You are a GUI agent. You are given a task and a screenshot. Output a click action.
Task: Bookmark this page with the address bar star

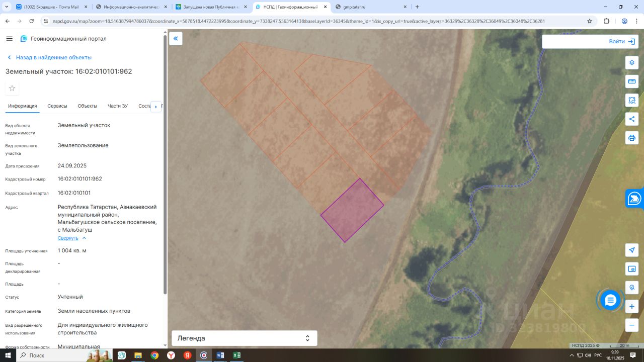[590, 21]
